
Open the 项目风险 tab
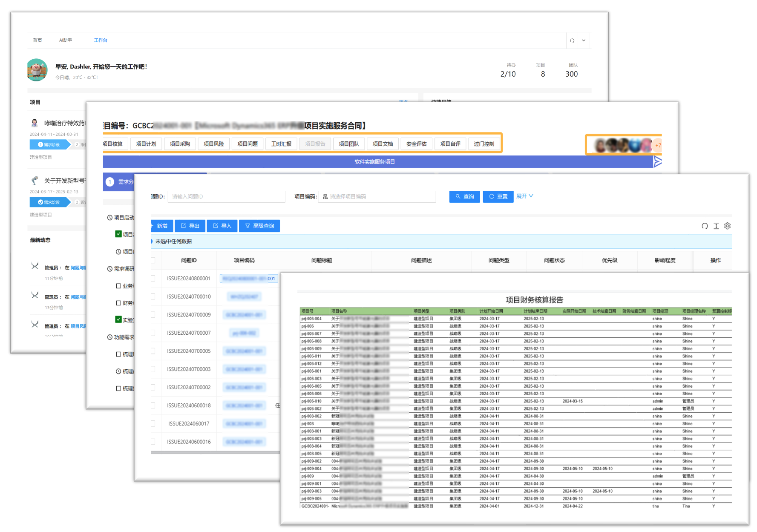click(214, 144)
